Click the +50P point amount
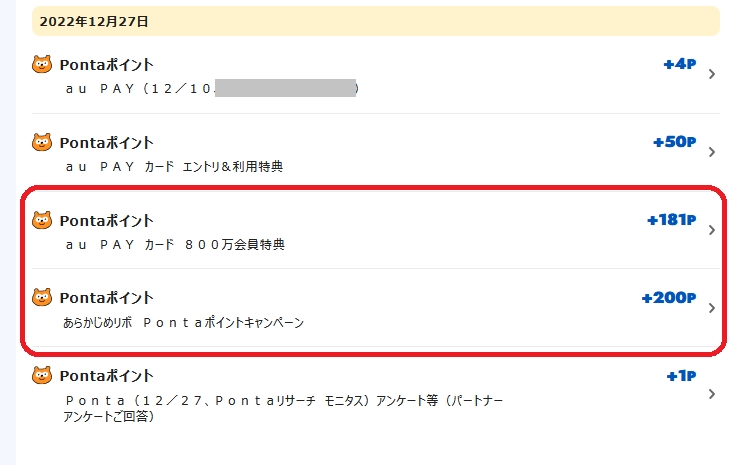Viewport: 735px width, 465px height. point(674,142)
